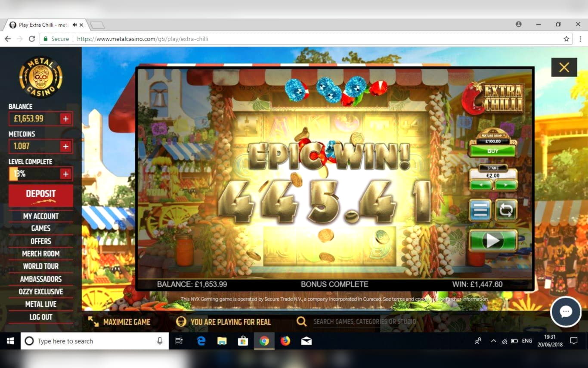The width and height of the screenshot is (588, 368).
Task: Click Log Out
Action: tap(41, 317)
